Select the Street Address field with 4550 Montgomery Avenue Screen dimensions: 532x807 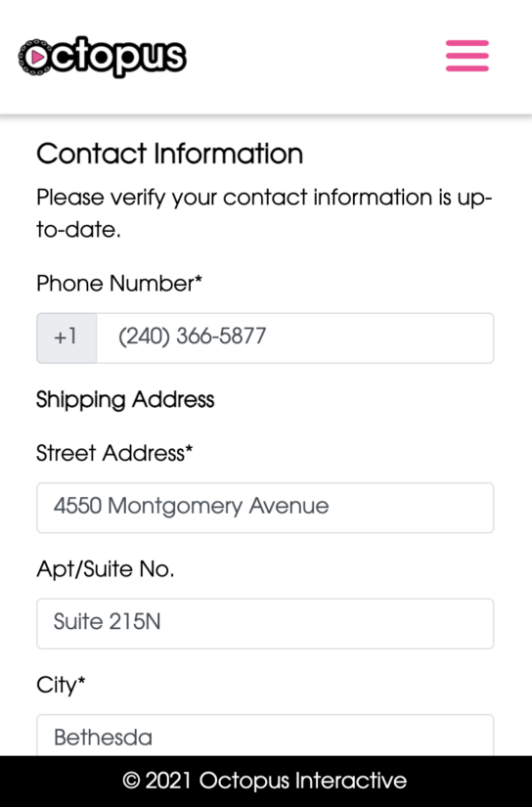click(265, 508)
